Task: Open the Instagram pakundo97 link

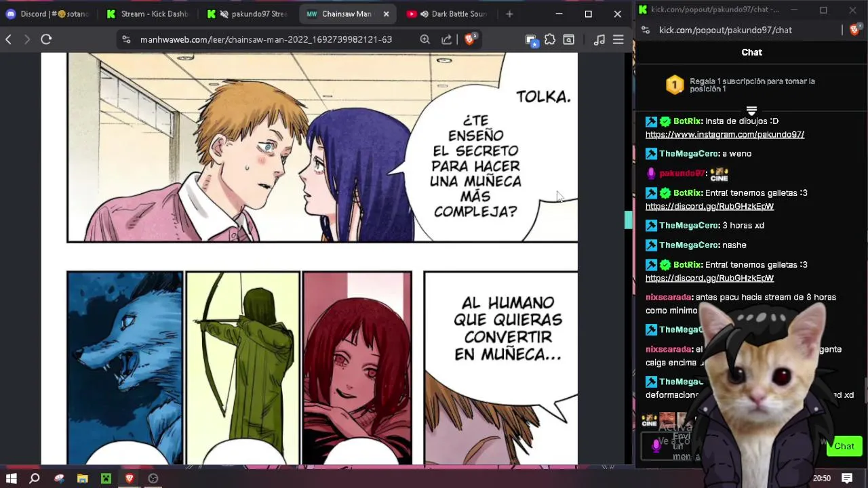Action: [725, 134]
